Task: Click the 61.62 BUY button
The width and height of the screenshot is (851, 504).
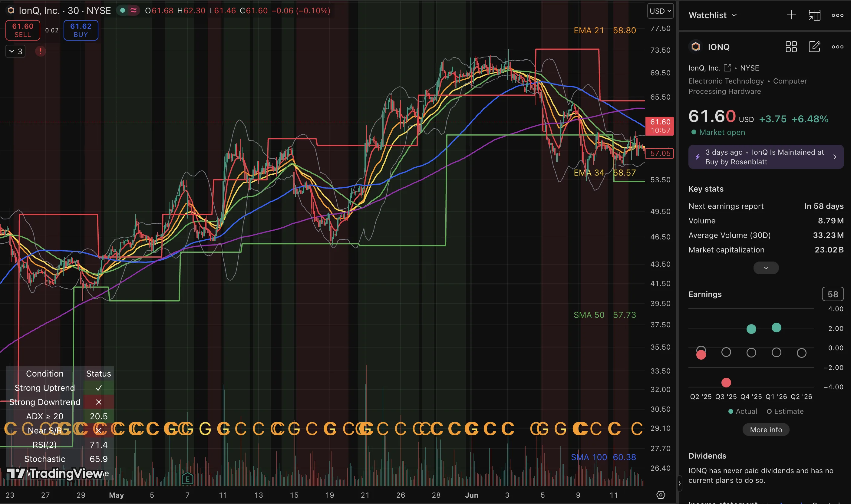Action: tap(81, 30)
